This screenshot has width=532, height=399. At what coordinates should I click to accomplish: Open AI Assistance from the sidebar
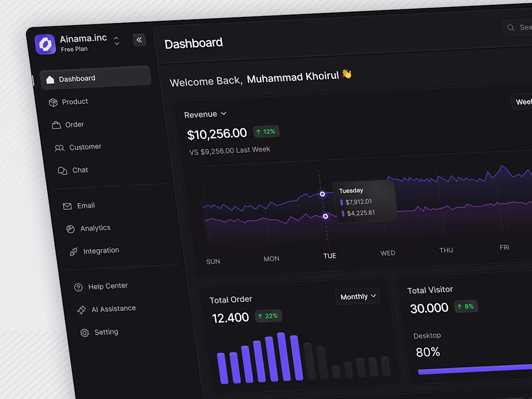114,308
